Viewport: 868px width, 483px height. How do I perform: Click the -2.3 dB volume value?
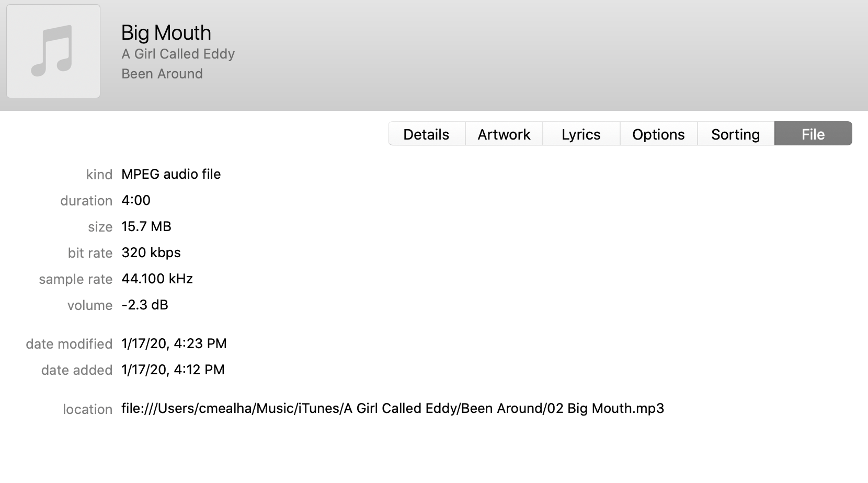tap(145, 305)
